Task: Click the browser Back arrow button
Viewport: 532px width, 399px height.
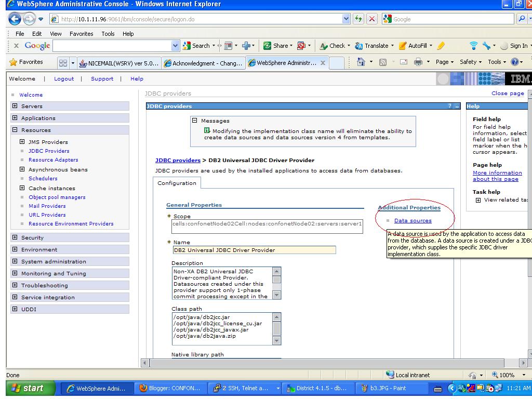Action: point(15,19)
